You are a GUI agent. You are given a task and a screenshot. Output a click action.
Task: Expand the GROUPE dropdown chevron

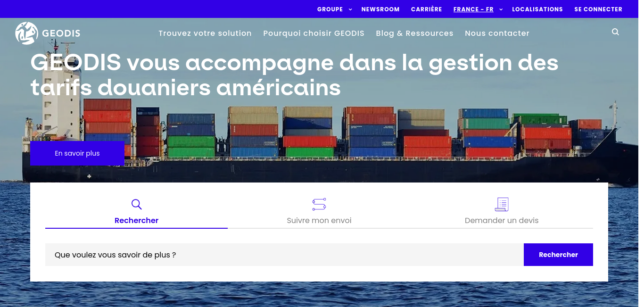(x=350, y=9)
